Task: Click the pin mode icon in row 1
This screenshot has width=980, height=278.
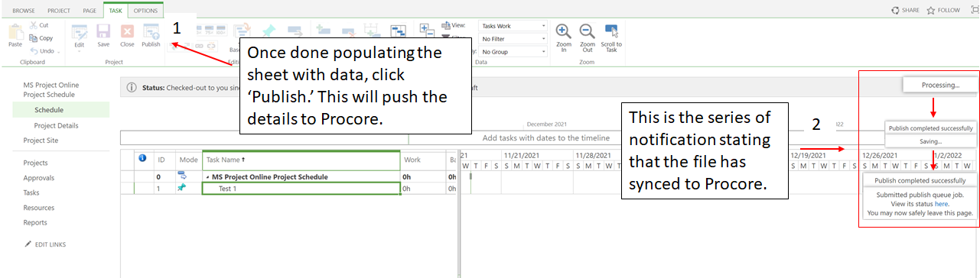Action: (x=181, y=188)
